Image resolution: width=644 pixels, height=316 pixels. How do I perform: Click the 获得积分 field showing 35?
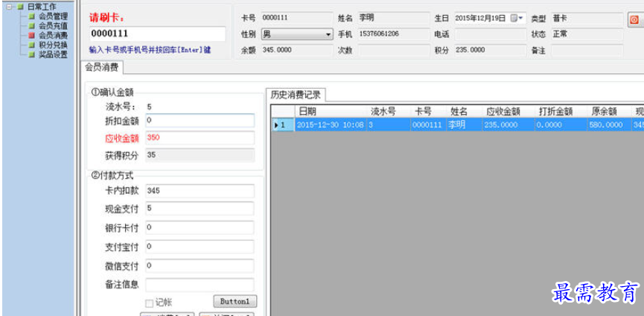tap(200, 155)
